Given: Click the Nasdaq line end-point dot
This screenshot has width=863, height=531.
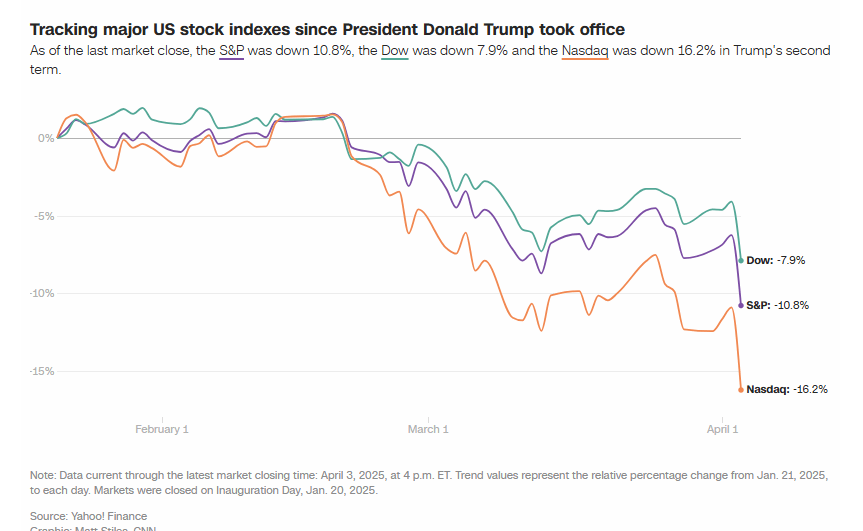Looking at the screenshot, I should click(x=741, y=389).
